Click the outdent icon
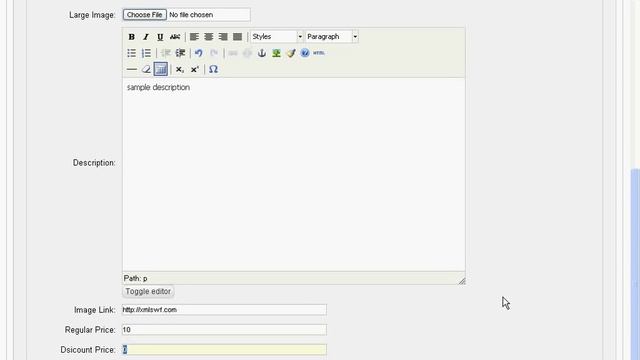This screenshot has height=360, width=640. coord(166,53)
